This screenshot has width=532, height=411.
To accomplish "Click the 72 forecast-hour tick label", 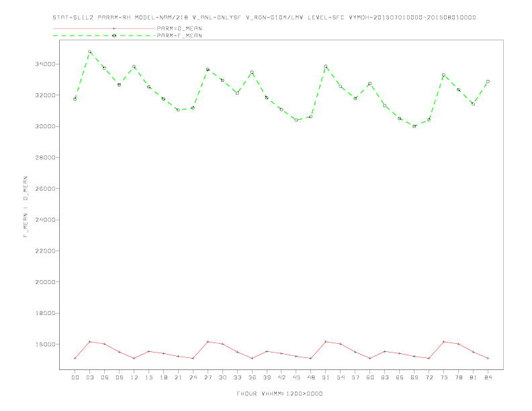I will click(x=429, y=377).
